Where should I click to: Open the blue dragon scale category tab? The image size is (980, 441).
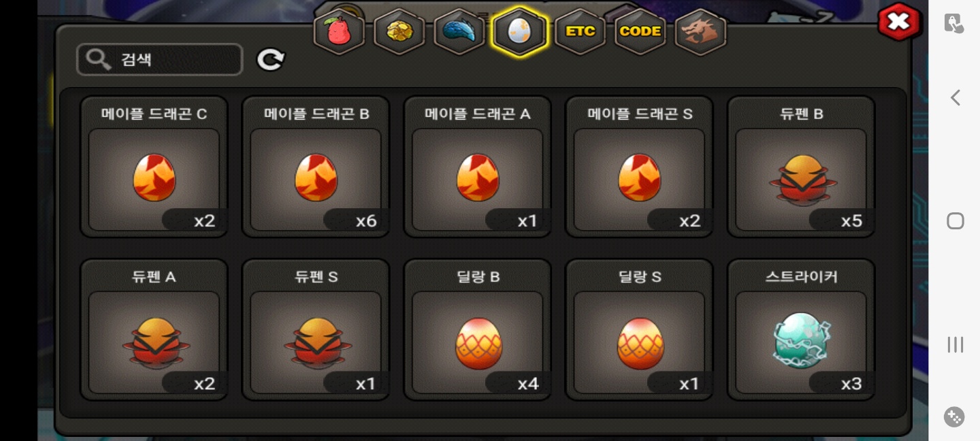[459, 31]
